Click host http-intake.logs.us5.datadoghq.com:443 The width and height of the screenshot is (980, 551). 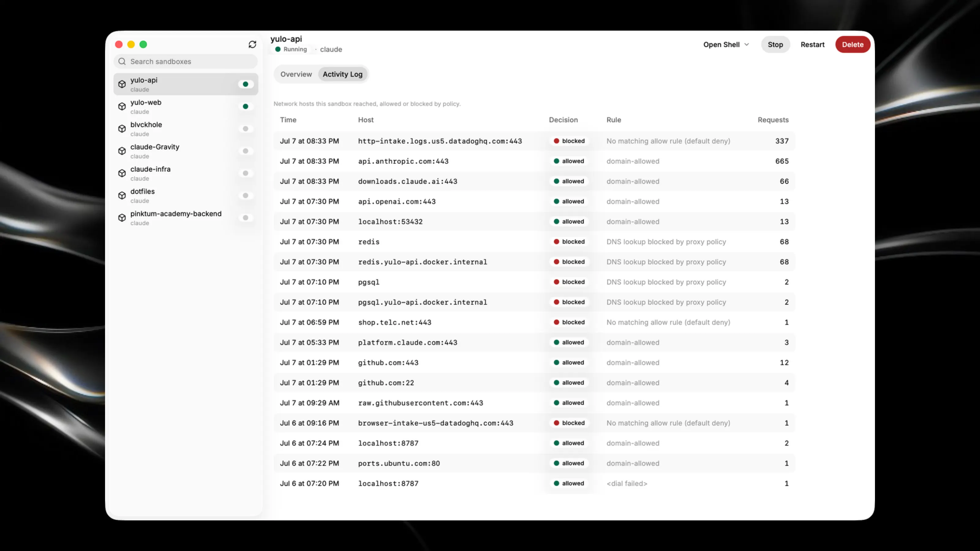[x=440, y=141]
